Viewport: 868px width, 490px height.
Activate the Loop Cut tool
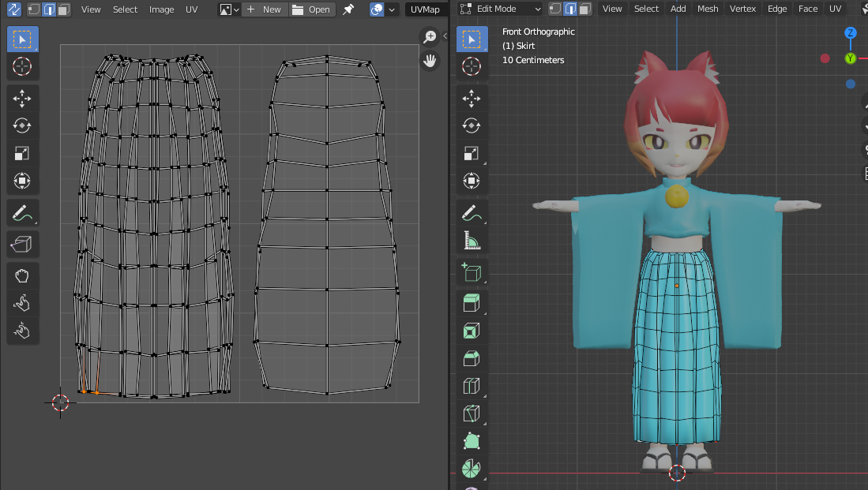pos(472,386)
